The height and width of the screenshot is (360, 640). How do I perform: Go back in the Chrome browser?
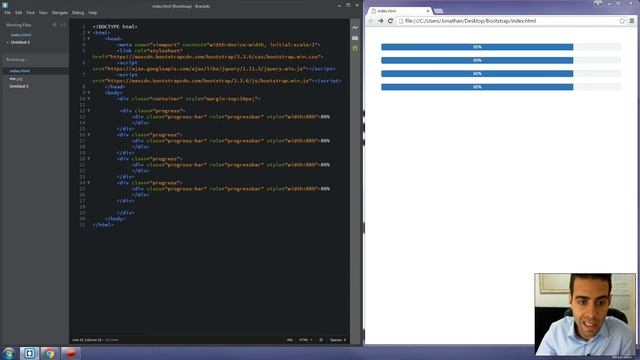[x=371, y=21]
